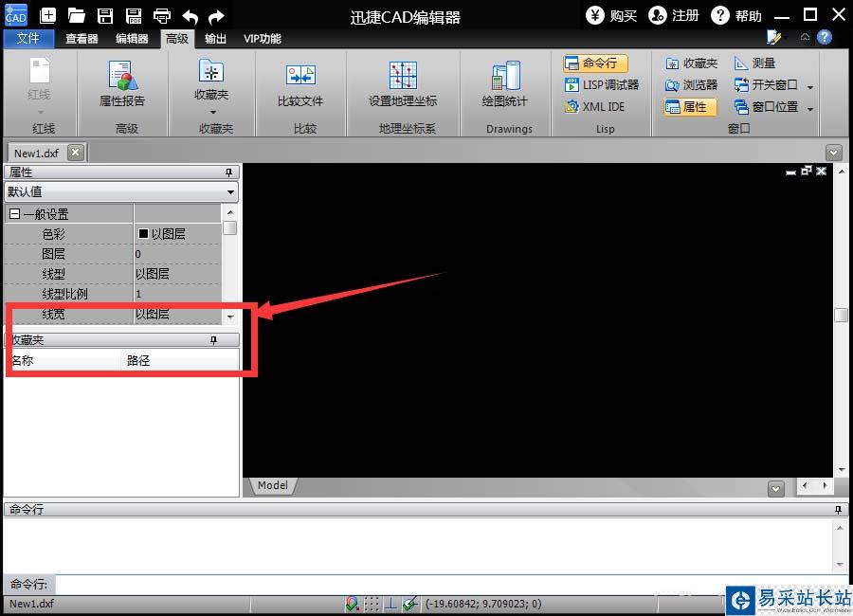Open the XML IDE tool

pyautogui.click(x=594, y=107)
